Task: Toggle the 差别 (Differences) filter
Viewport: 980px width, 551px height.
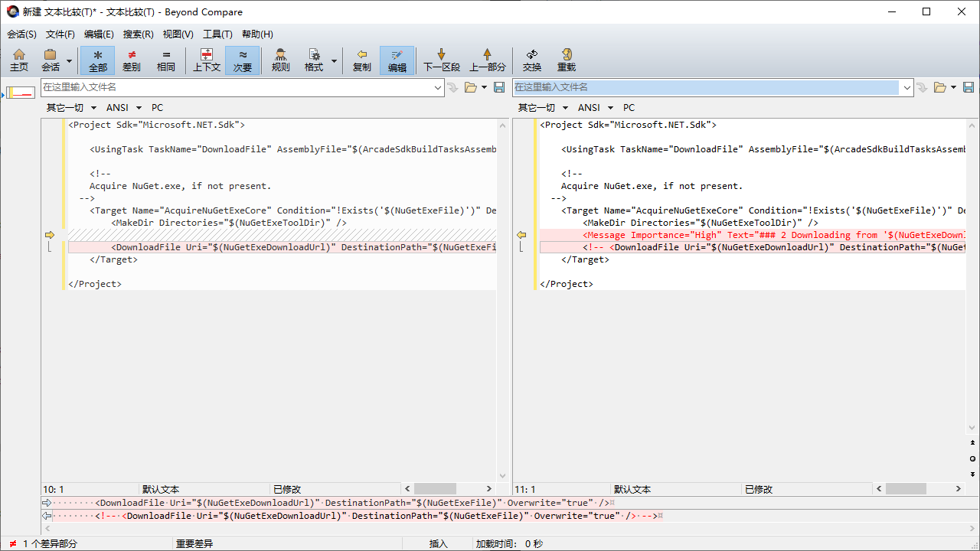Action: pyautogui.click(x=132, y=60)
